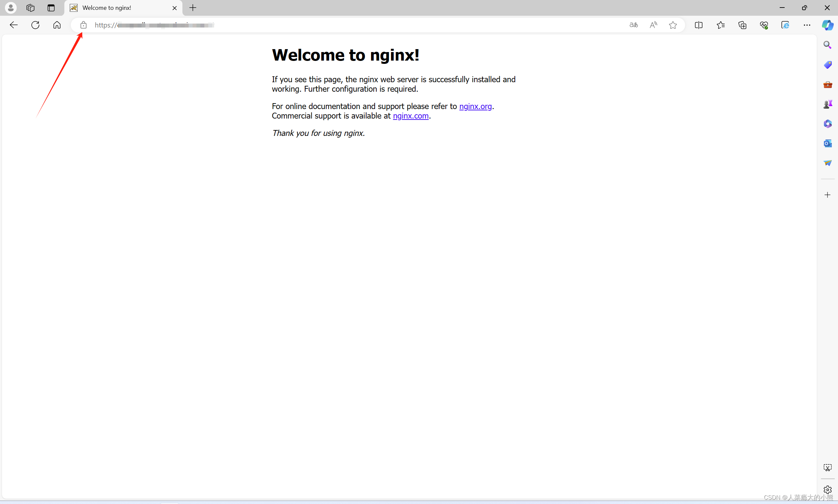Screen dimensions: 838x504
Task: Follow the nginx.org link
Action: tap(475, 106)
